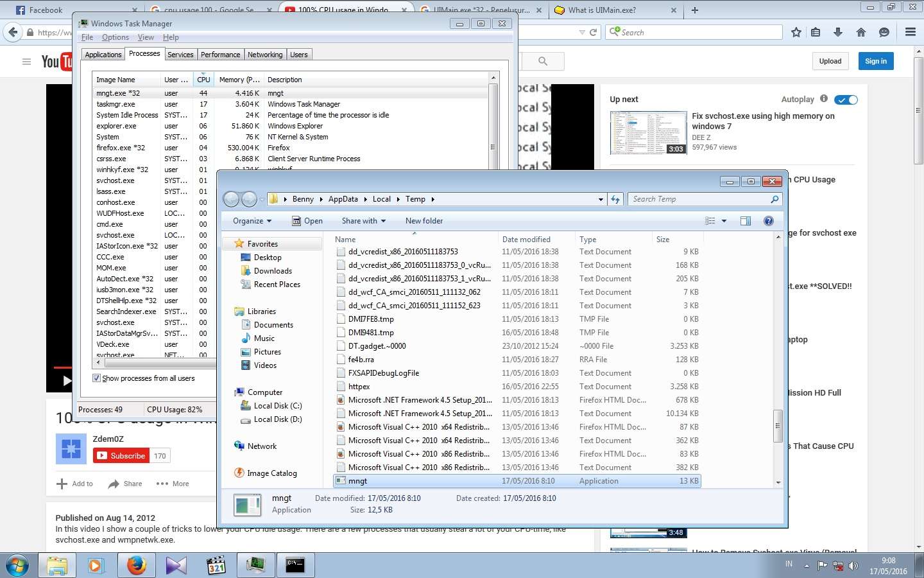This screenshot has height=578, width=924.
Task: Expand arrow after AppData in address path
Action: [366, 199]
